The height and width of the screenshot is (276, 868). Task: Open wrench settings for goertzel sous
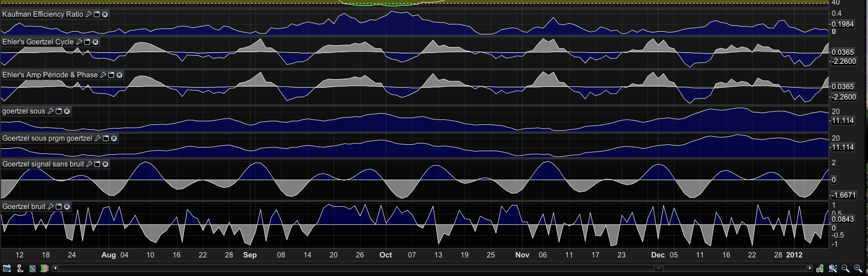coord(50,111)
